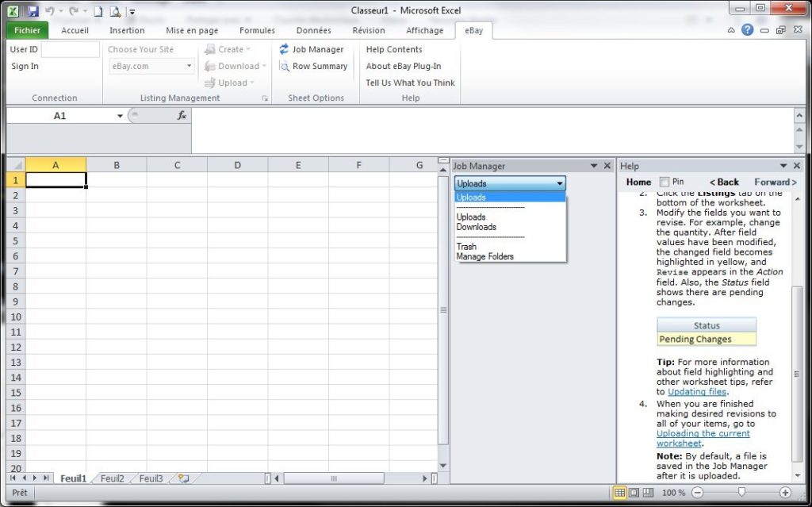Switch to the Accueil ribbon tab
Image resolution: width=812 pixels, height=507 pixels.
point(75,31)
